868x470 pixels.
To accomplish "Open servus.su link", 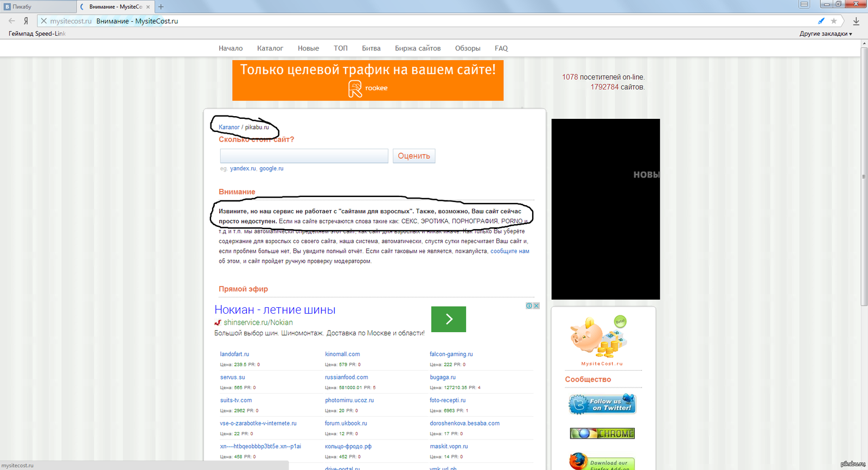I will tap(232, 377).
